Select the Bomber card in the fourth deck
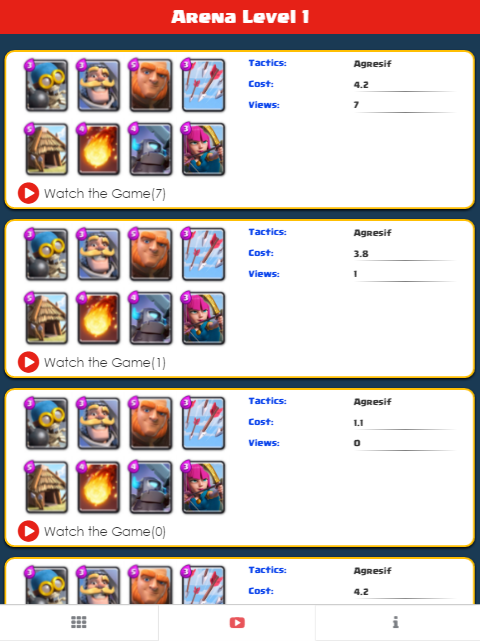 46,585
